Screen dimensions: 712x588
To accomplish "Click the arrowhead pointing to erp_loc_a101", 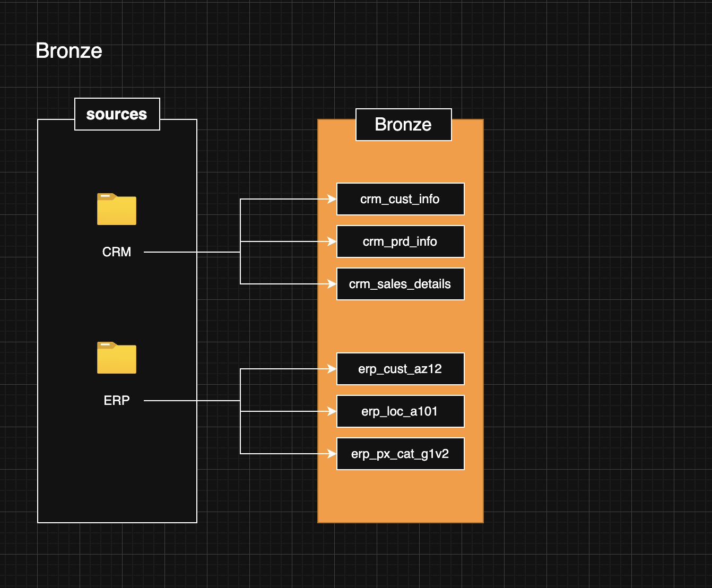I will 332,411.
